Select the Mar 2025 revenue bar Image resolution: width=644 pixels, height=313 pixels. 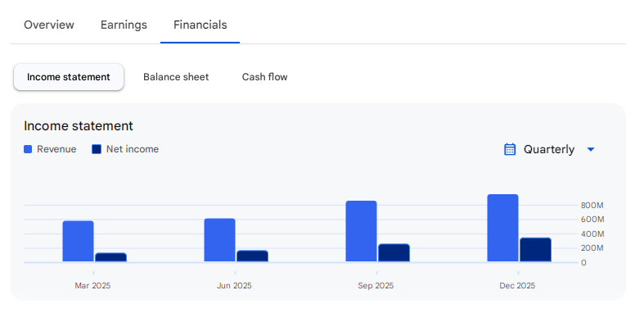(x=78, y=241)
